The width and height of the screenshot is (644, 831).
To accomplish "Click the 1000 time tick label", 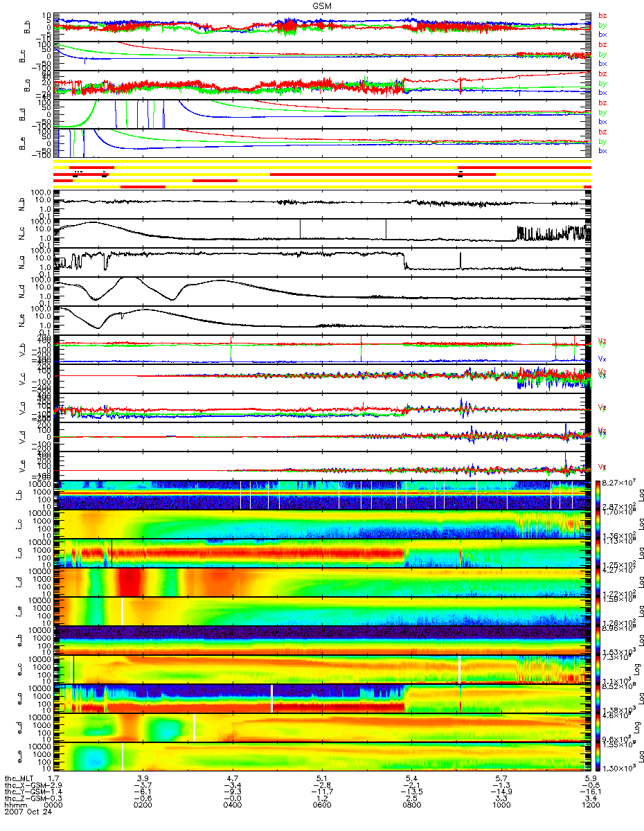I will point(501,805).
